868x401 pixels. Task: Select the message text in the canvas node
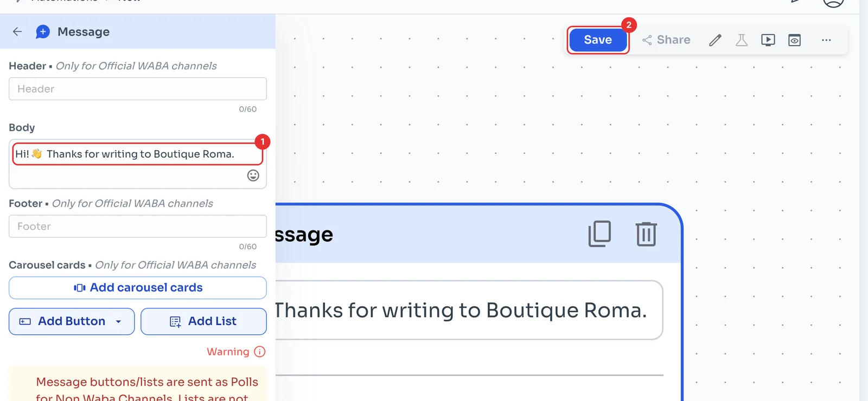(461, 311)
